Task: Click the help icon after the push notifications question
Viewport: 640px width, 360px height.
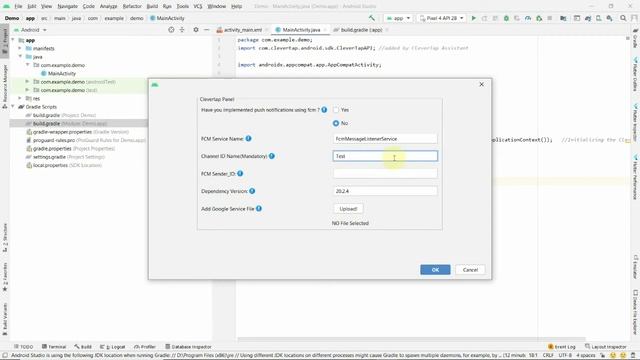Action: point(324,110)
